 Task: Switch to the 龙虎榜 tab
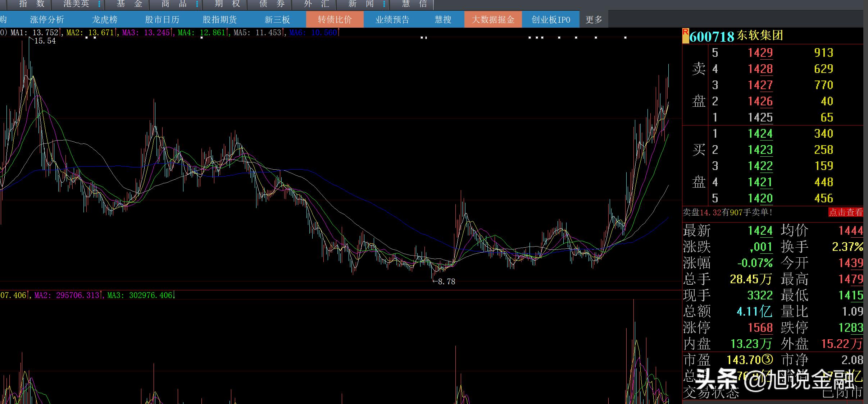coord(104,19)
